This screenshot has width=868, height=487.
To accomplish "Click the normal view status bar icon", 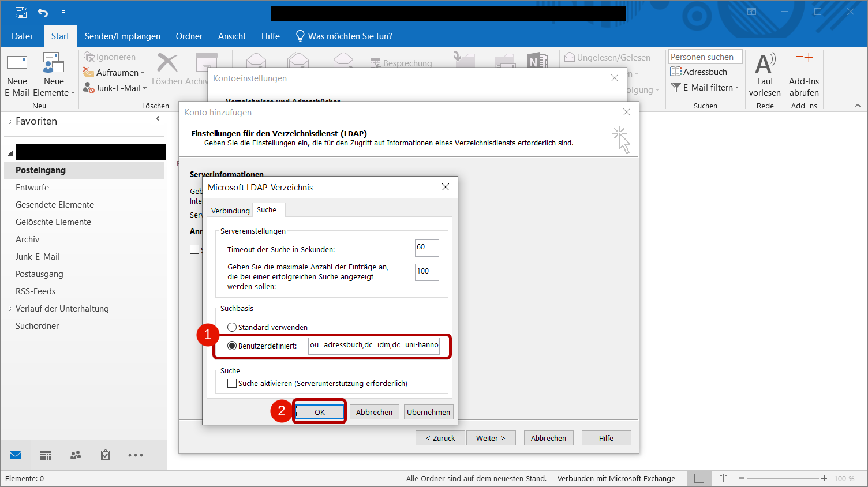I will click(699, 478).
